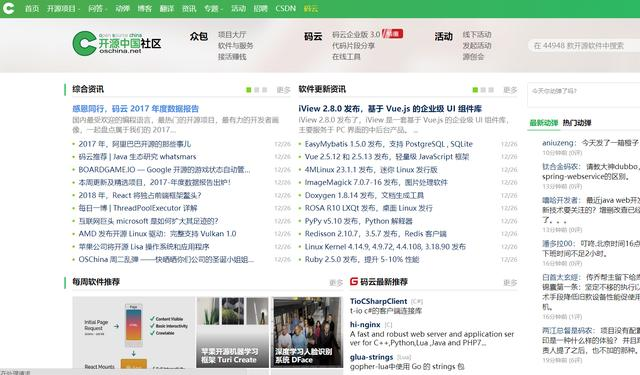The image size is (640, 375).
Task: Open the article AMD 发布开源 Linux 驱动
Action: [x=157, y=234]
